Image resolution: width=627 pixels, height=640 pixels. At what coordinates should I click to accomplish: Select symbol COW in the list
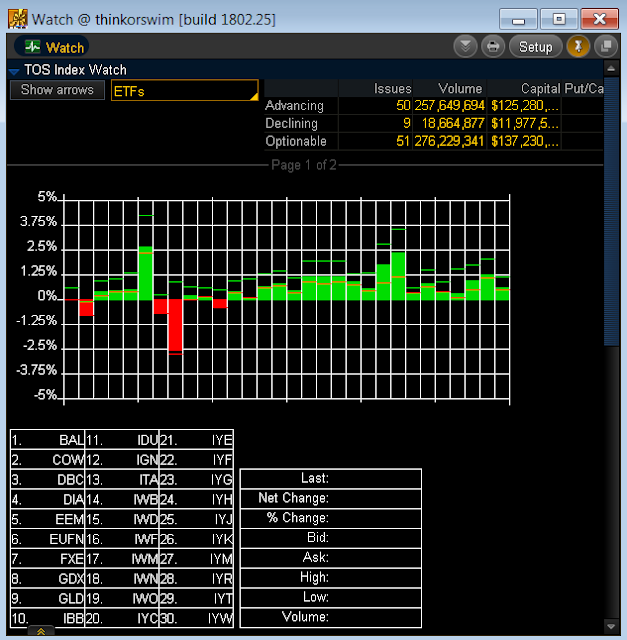point(47,460)
